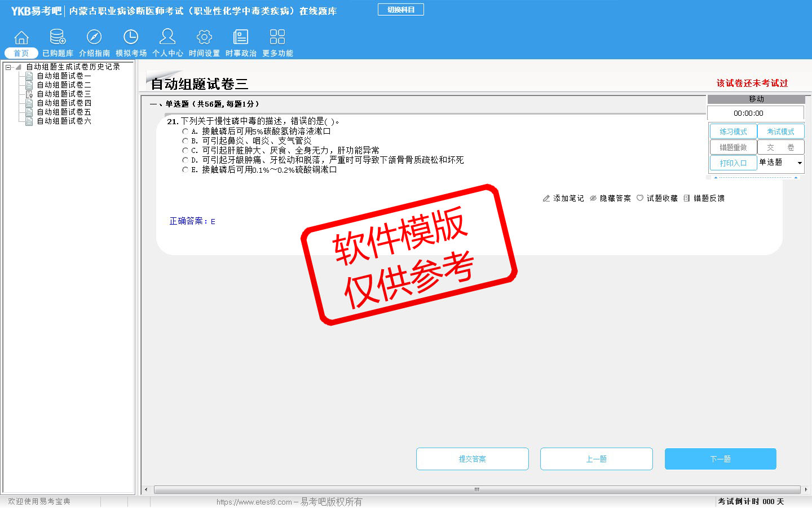Click the 提交答案 button
Image resolution: width=812 pixels, height=508 pixels.
click(473, 459)
